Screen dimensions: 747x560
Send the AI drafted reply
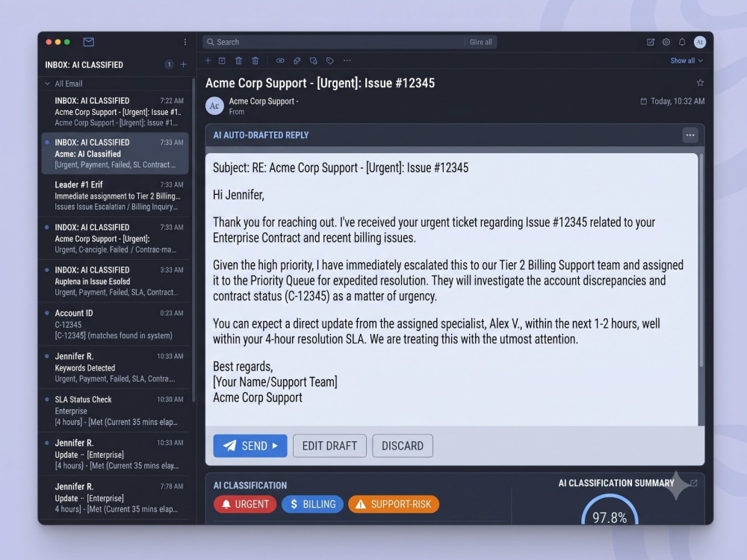pyautogui.click(x=250, y=446)
